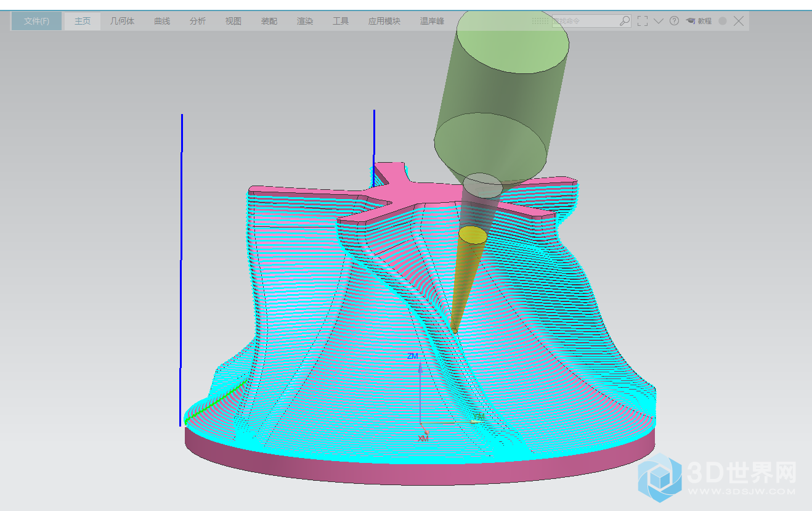Open the 曲线 tab
812x511 pixels.
(162, 21)
